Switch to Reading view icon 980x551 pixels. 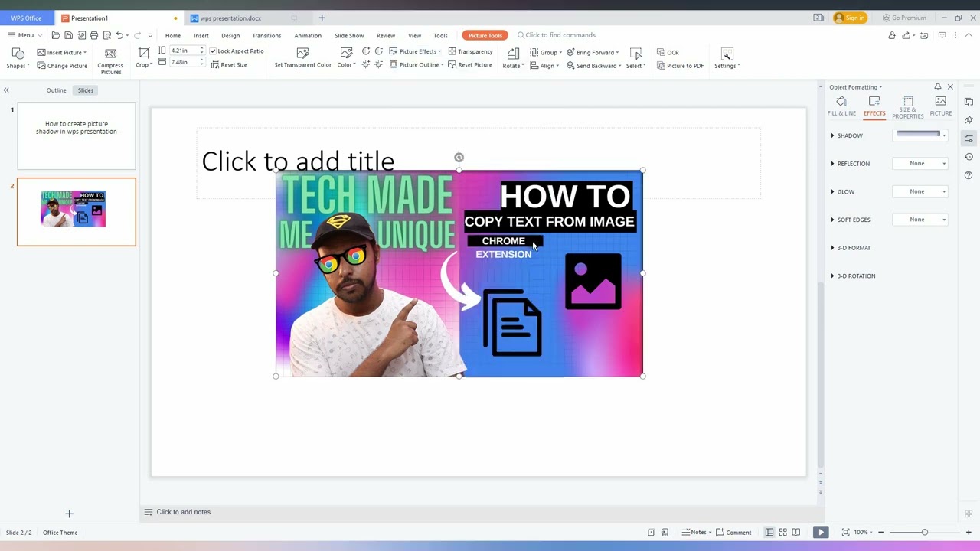pos(796,532)
